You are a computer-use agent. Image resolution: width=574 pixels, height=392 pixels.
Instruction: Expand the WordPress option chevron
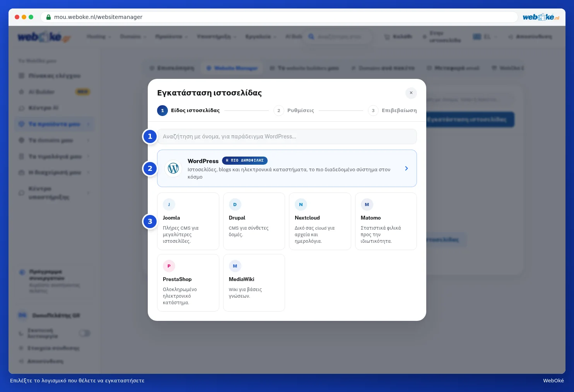click(407, 169)
